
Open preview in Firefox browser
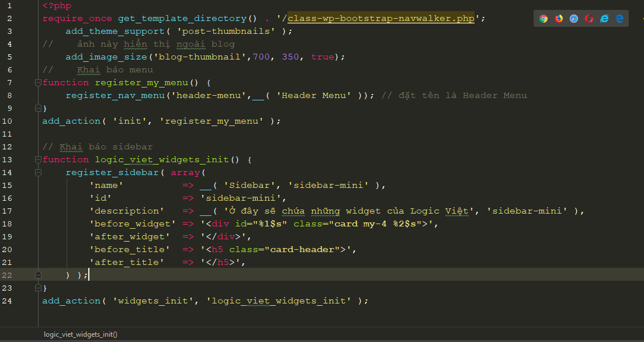point(559,19)
